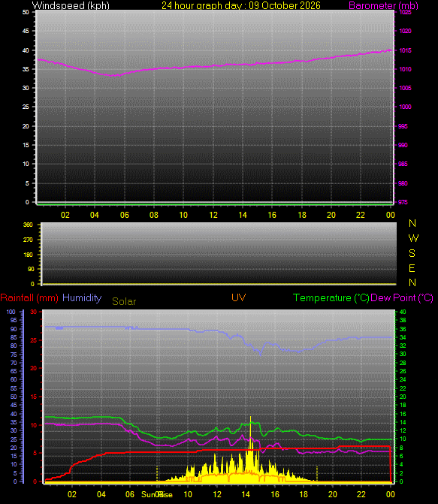Click the "Humidity" legend label
Screen dimensions: 438x504
coord(82,298)
